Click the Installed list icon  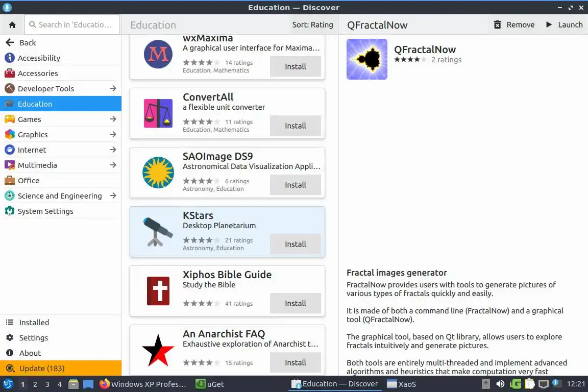tap(10, 322)
